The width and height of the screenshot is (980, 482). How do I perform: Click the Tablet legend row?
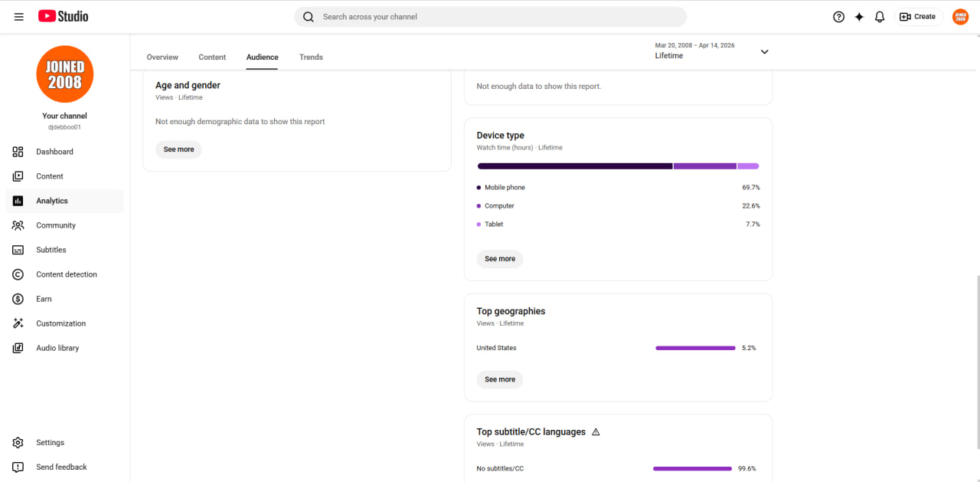coord(618,225)
